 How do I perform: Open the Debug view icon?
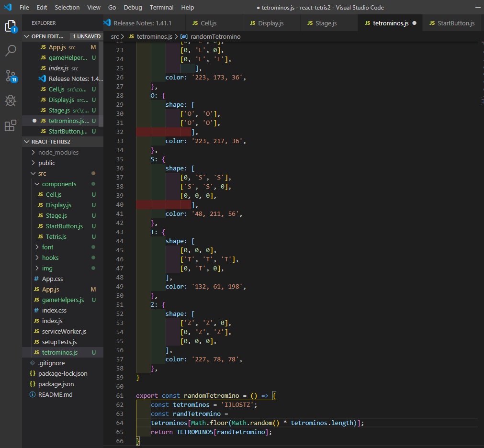(x=11, y=101)
